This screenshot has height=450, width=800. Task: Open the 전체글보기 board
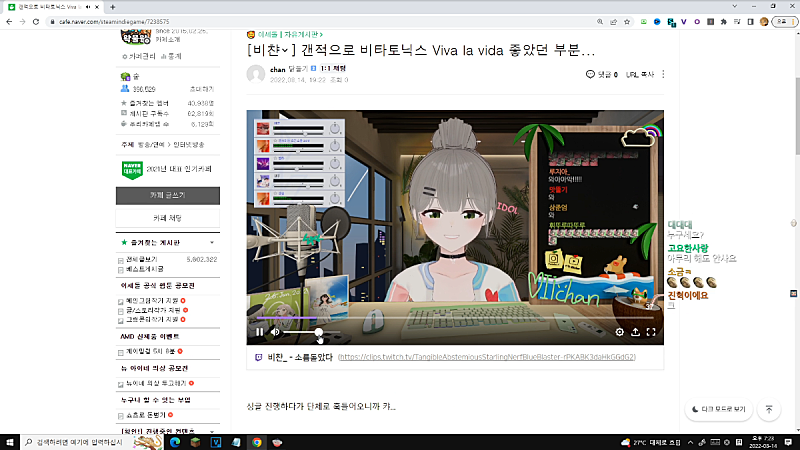tap(142, 260)
